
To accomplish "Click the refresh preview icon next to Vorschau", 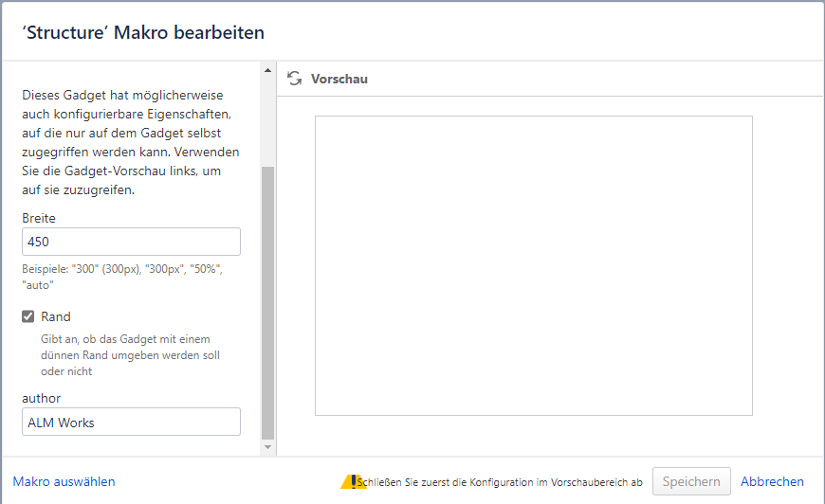I will coord(295,79).
